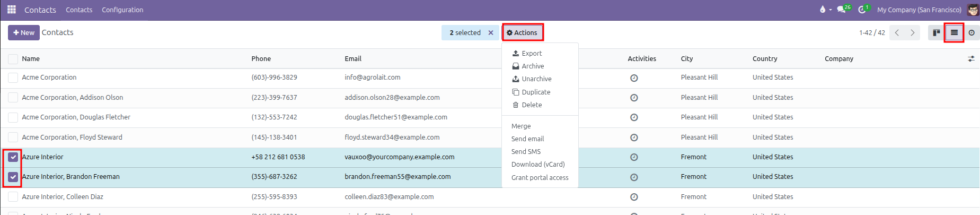Switch to List view
The height and width of the screenshot is (215, 980).
(x=954, y=32)
